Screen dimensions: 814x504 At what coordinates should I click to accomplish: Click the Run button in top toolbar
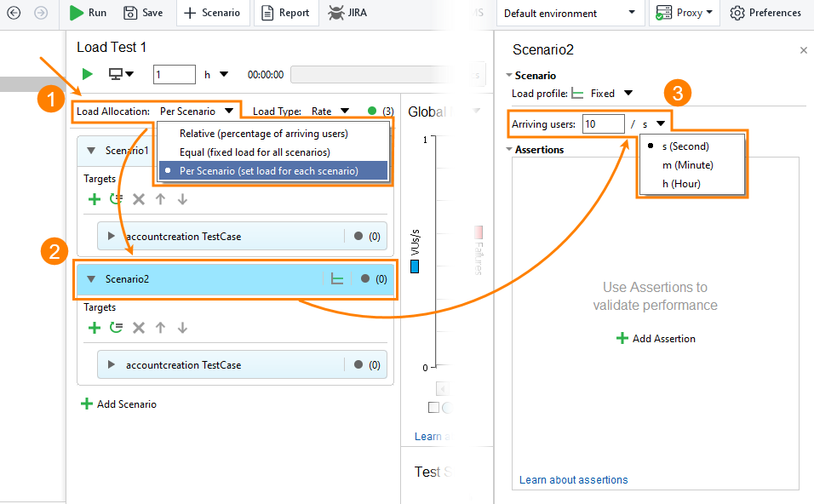click(x=88, y=13)
